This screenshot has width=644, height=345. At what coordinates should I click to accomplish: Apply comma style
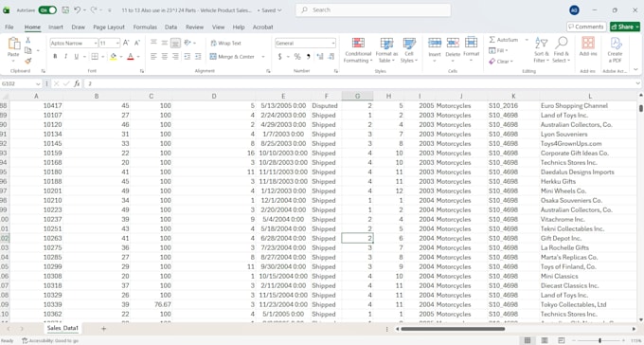(308, 57)
